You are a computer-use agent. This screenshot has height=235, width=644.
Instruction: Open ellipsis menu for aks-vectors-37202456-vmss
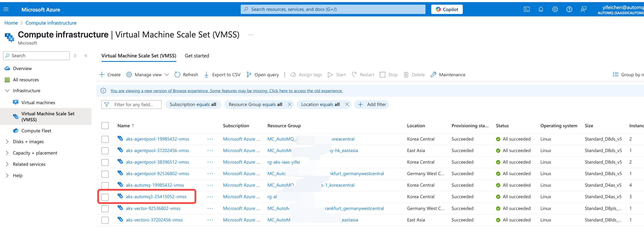pos(210,220)
